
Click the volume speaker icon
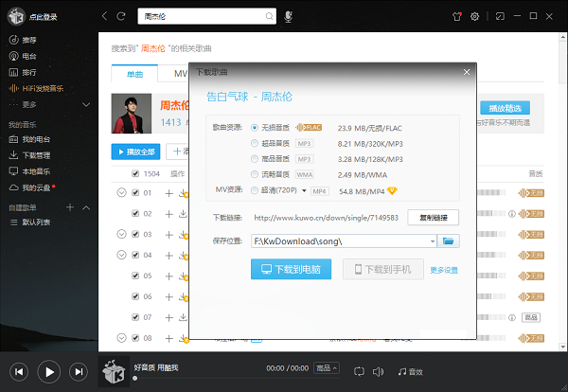coord(379,370)
